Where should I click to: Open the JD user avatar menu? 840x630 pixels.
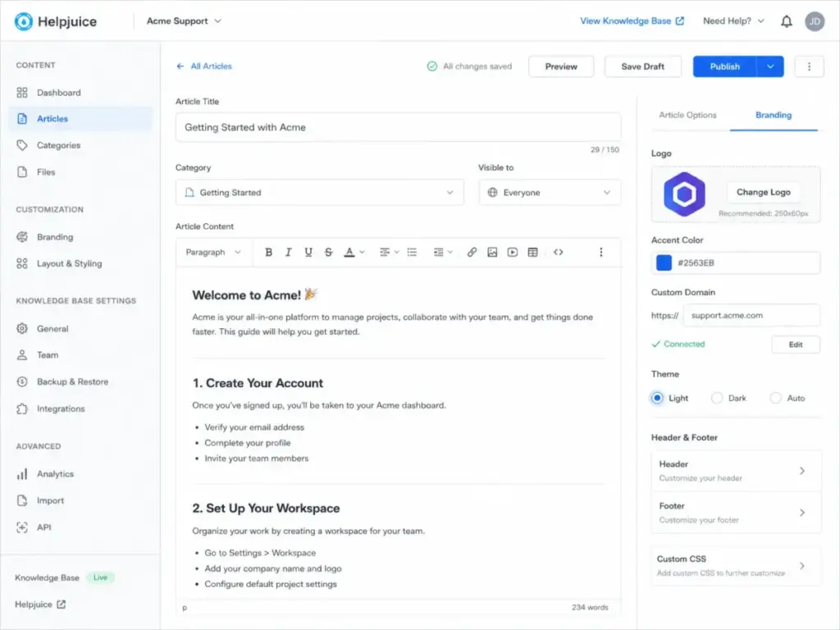tap(815, 21)
